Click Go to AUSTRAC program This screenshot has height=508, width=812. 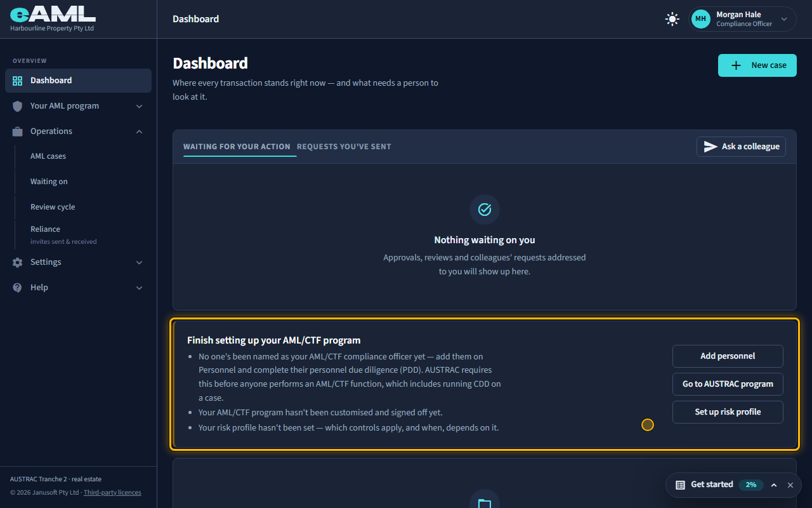[728, 384]
